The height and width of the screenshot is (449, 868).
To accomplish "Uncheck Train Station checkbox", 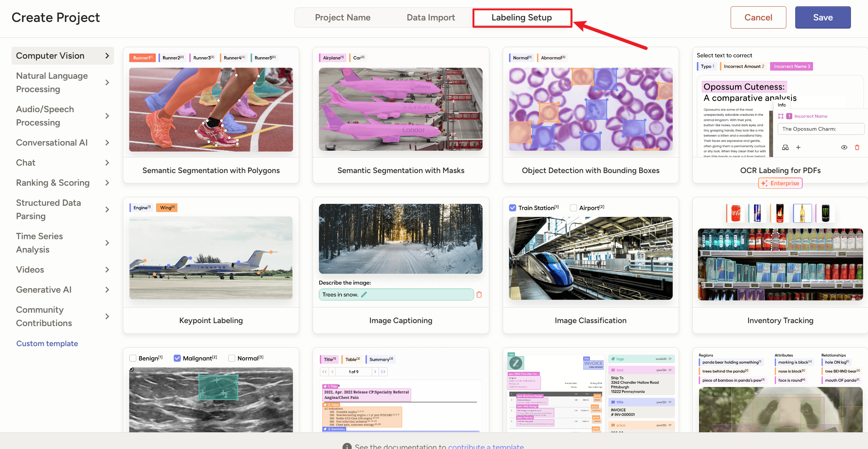I will click(513, 208).
